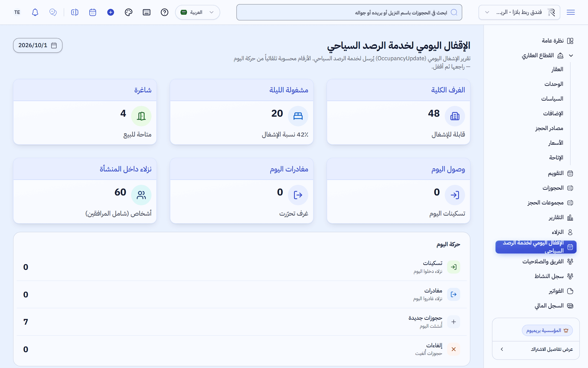Click the in-house guests people icon
Image resolution: width=588 pixels, height=368 pixels.
click(x=141, y=195)
